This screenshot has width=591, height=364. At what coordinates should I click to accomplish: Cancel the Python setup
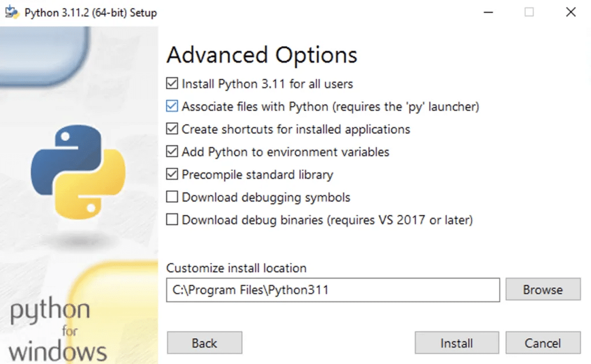click(x=543, y=343)
